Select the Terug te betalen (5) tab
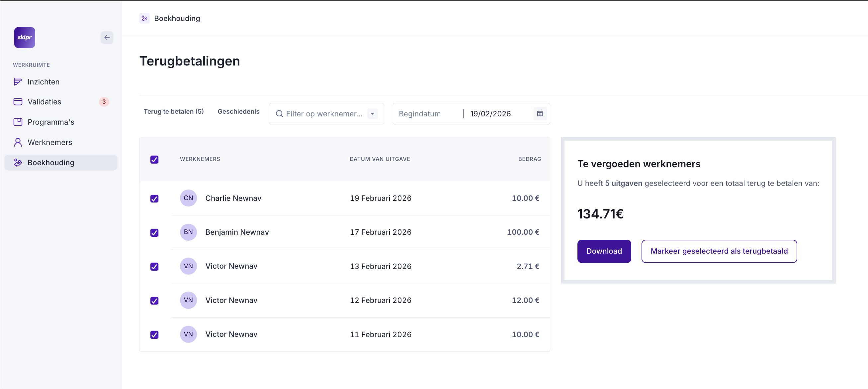Image resolution: width=868 pixels, height=389 pixels. tap(174, 111)
